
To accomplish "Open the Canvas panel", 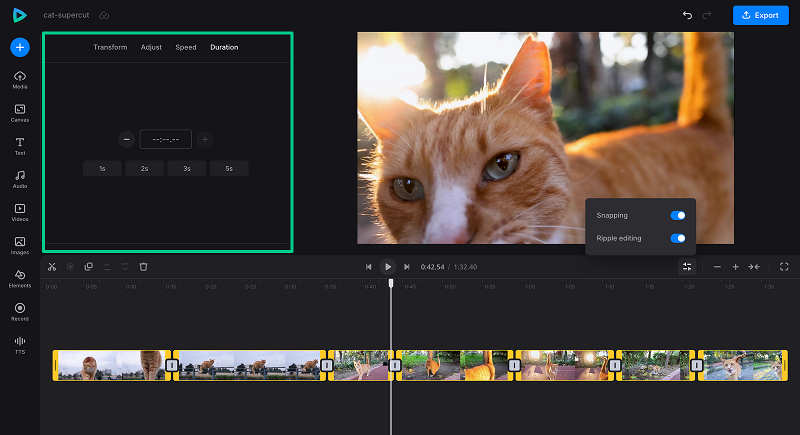I will tap(20, 113).
